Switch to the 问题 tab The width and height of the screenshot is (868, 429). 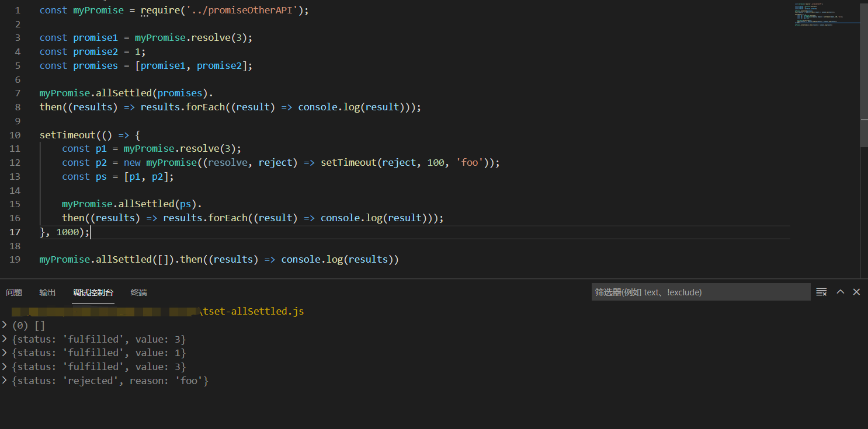[x=14, y=292]
